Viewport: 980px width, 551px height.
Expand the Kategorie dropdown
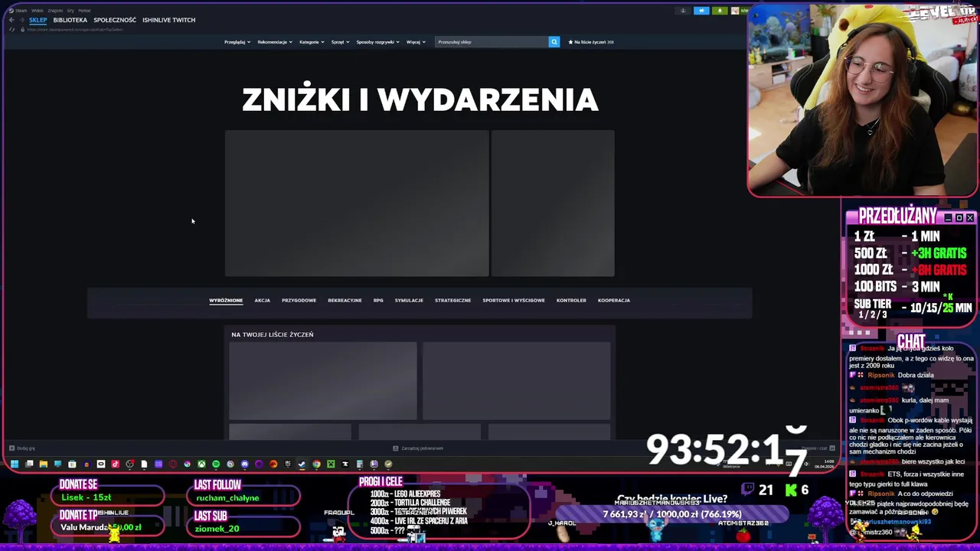(x=312, y=42)
